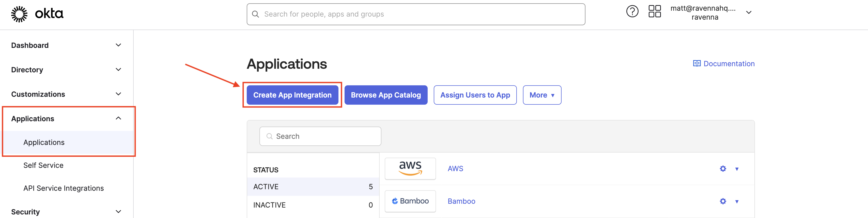Open the apps grid icon
Screen dimensions: 868x218
[654, 11]
